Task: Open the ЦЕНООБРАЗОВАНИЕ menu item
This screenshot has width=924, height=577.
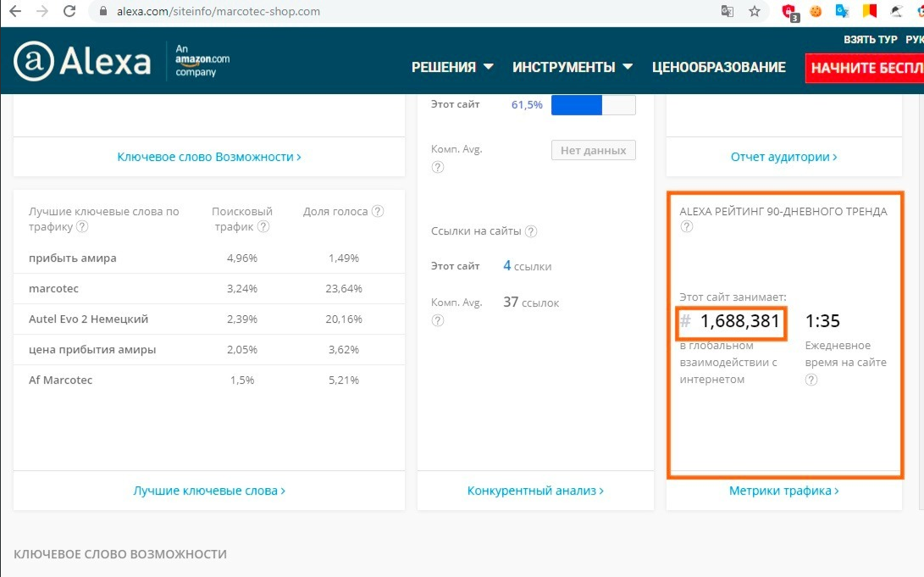Action: (x=718, y=67)
